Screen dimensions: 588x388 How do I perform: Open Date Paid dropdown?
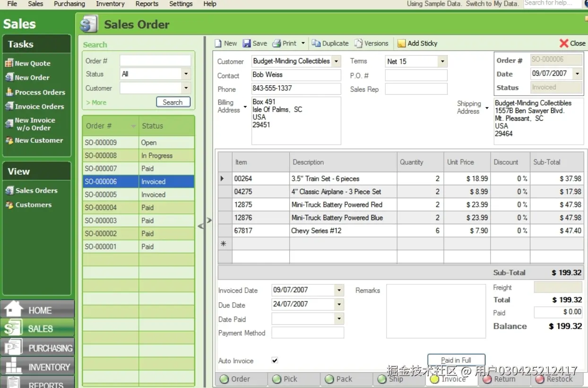pyautogui.click(x=339, y=319)
